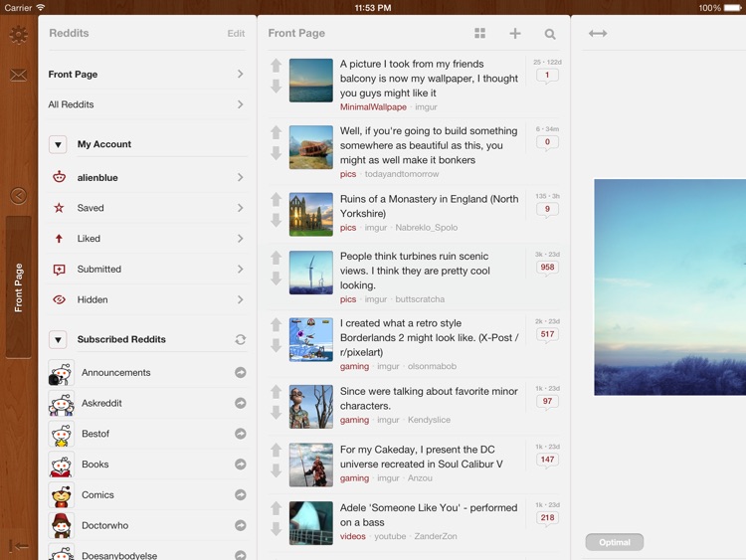Tap the 11:53 PM clock in status bar
This screenshot has height=560, width=746.
[x=373, y=8]
